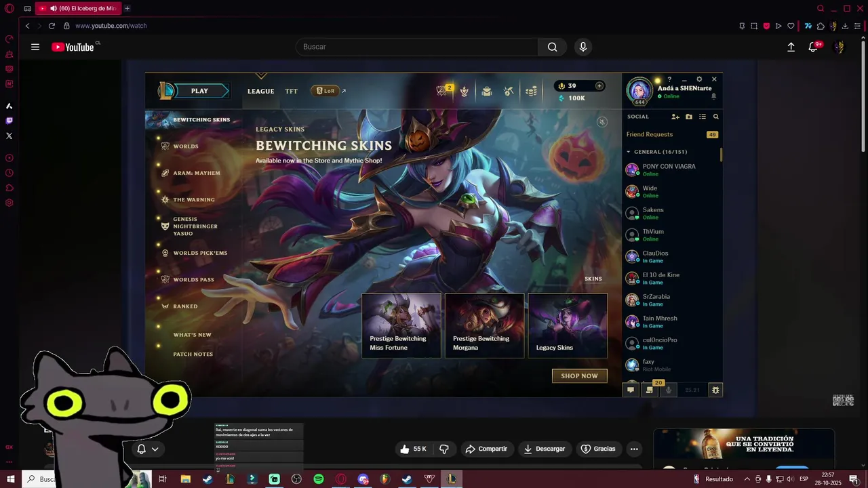Click the YouTube voice search microphone
The image size is (868, 488).
pos(583,47)
